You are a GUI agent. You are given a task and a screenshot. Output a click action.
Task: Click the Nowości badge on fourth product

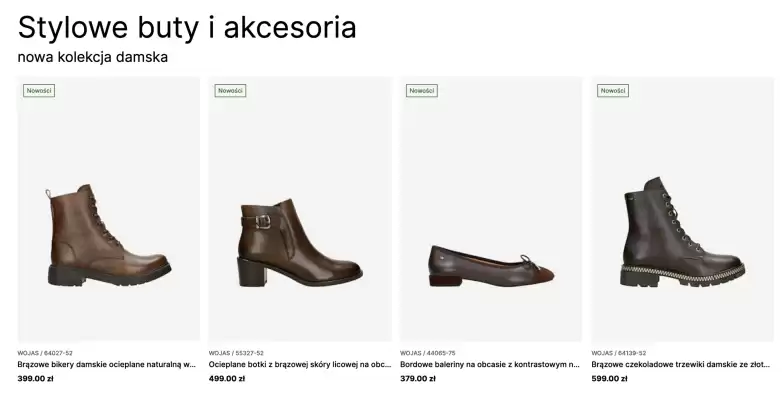point(613,91)
